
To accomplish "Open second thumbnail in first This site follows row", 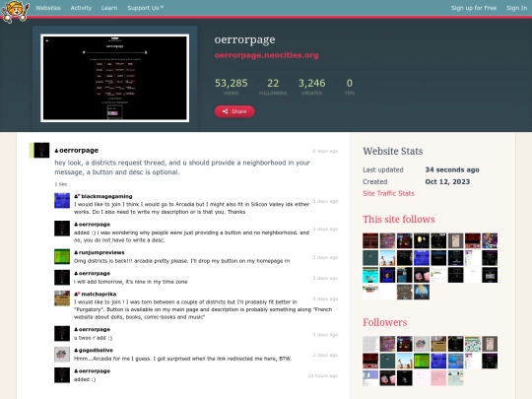I will (387, 240).
